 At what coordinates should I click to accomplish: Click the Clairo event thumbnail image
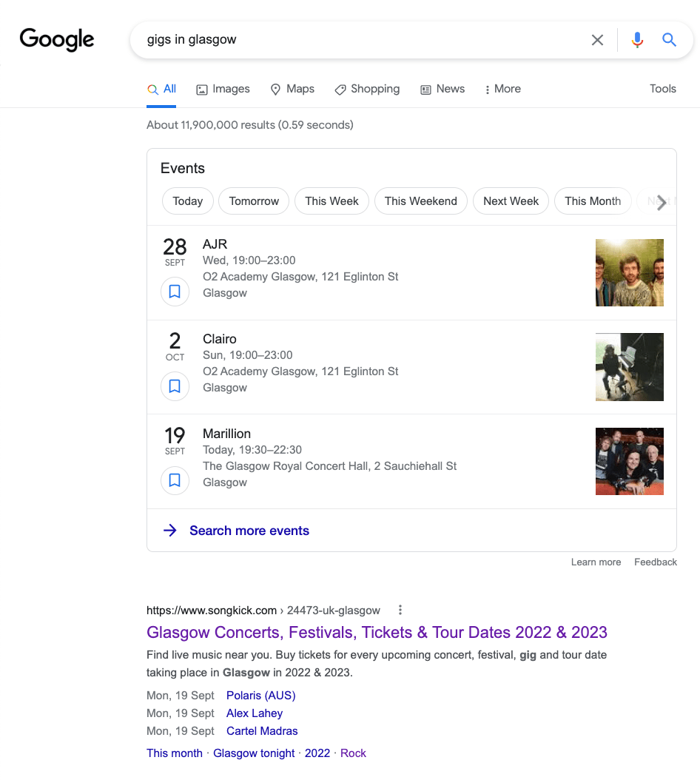pos(629,367)
